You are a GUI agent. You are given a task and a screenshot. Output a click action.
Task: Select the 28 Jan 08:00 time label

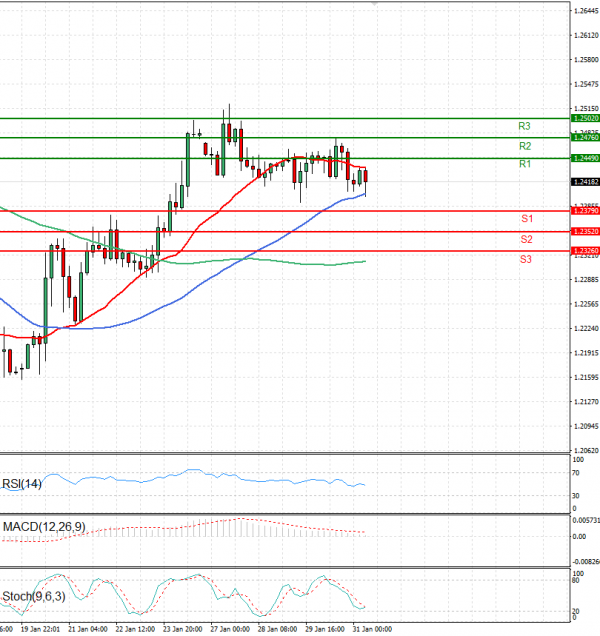coord(277,629)
